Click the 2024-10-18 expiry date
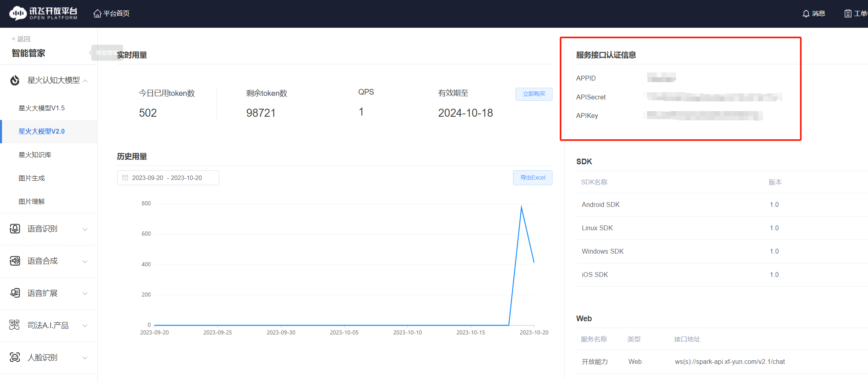Image resolution: width=868 pixels, height=382 pixels. click(465, 113)
